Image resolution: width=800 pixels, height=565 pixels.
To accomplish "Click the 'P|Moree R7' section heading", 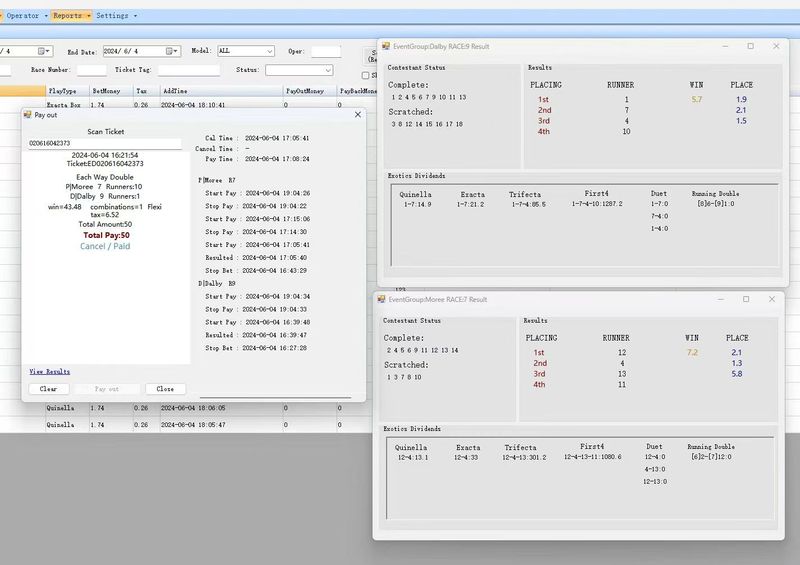I will pyautogui.click(x=217, y=180).
